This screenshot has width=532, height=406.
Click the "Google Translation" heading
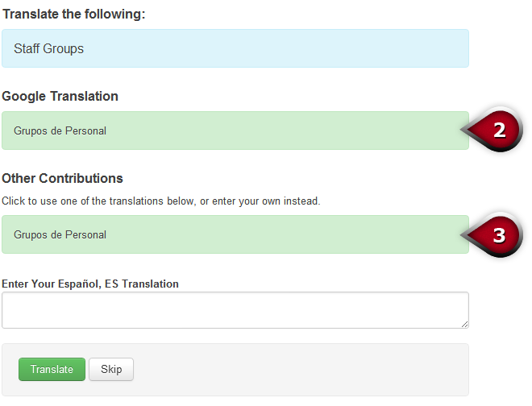coord(60,97)
